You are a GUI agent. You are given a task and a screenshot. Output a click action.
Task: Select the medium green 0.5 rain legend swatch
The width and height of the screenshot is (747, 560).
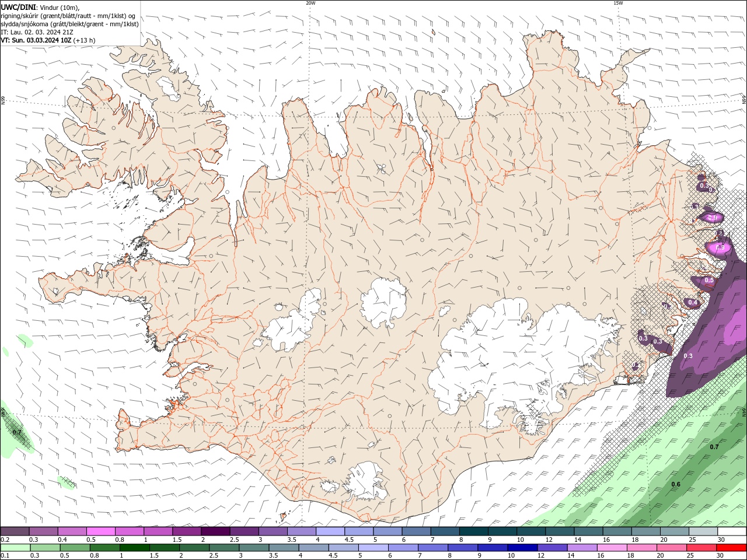point(75,548)
